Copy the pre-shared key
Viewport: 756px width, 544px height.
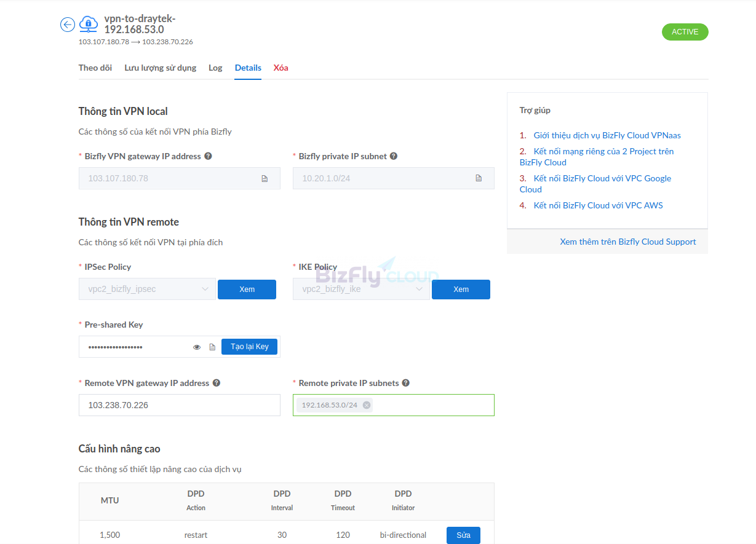tap(212, 347)
